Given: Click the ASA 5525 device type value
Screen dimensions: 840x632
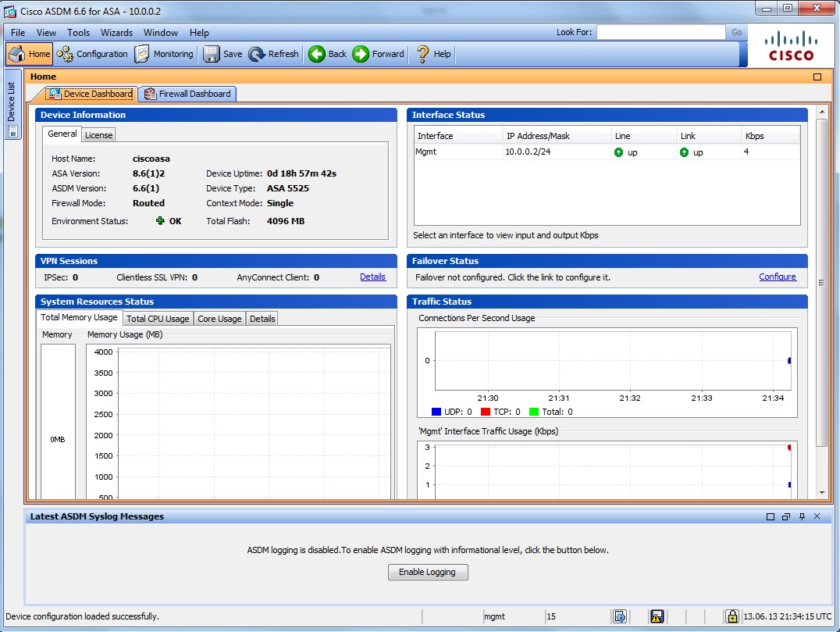Looking at the screenshot, I should pyautogui.click(x=288, y=188).
